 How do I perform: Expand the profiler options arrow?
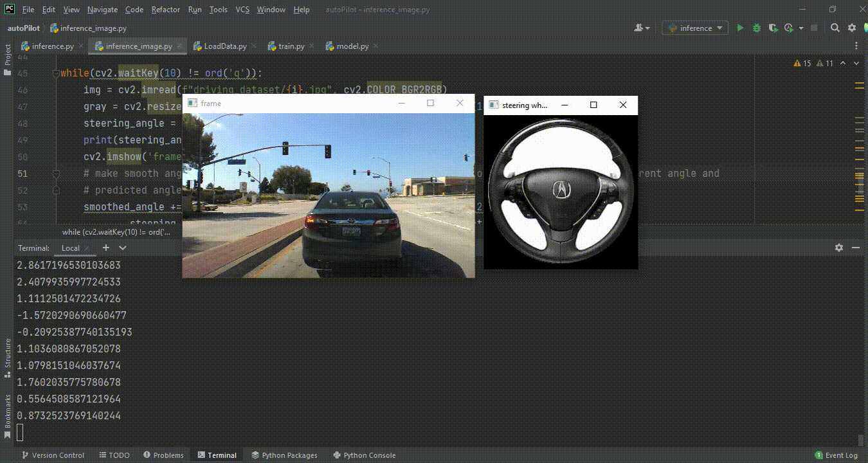pyautogui.click(x=801, y=28)
